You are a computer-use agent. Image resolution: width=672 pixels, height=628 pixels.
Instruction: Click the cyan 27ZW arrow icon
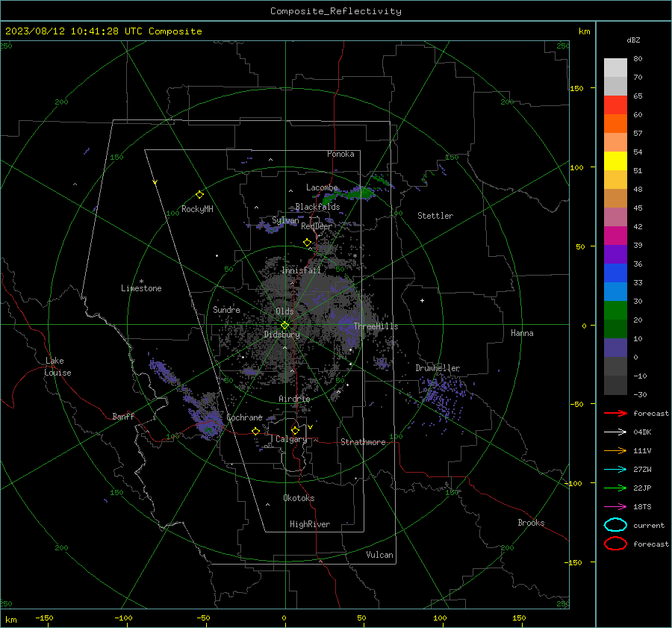point(615,470)
